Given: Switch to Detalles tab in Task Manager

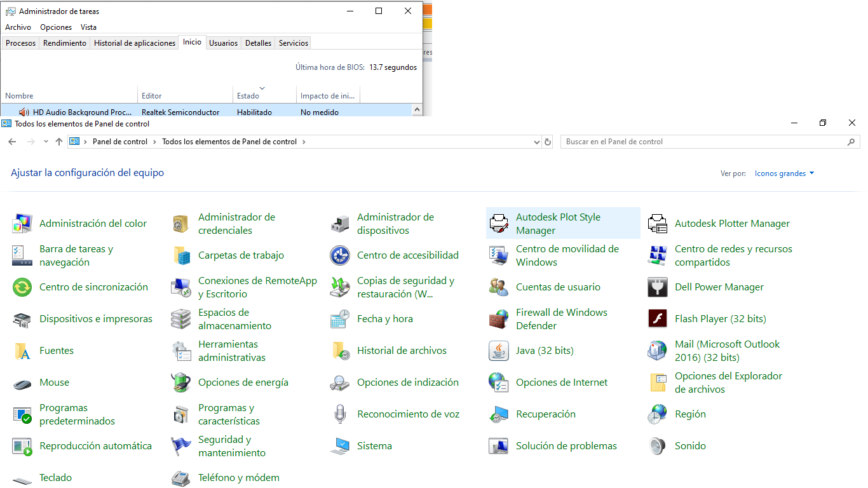Looking at the screenshot, I should click(259, 43).
